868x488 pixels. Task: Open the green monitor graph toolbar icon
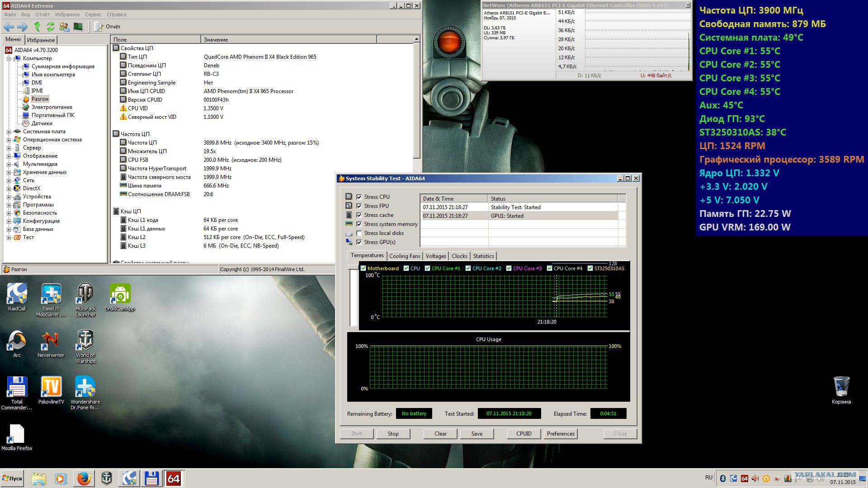[78, 27]
